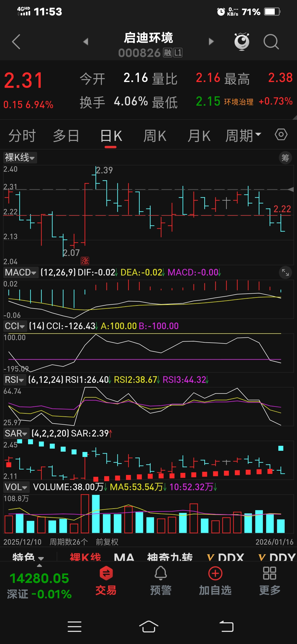Image resolution: width=297 pixels, height=644 pixels.
Task: Tap the 筹 chip distribution icon
Action: click(285, 158)
